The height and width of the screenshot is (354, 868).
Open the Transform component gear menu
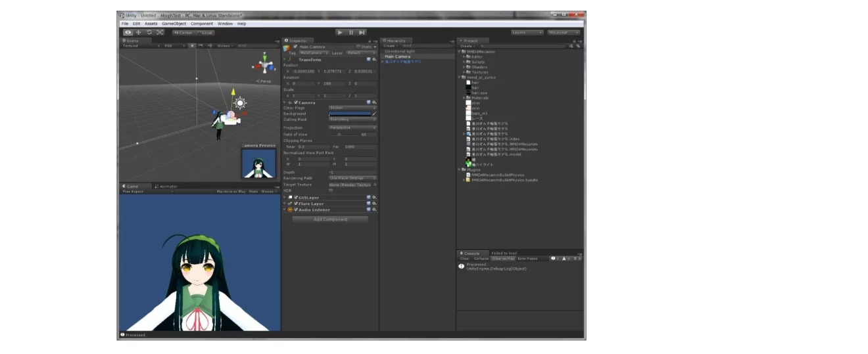pos(374,60)
